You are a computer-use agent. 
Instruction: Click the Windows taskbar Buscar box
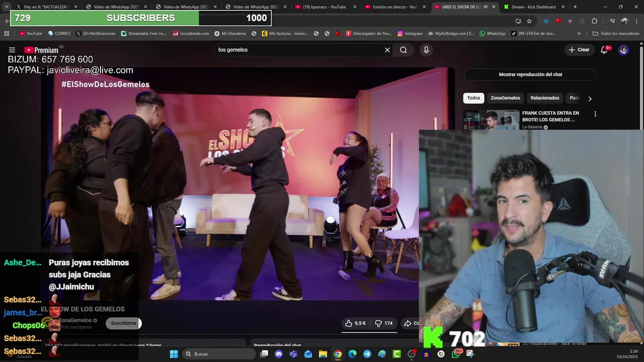coord(218,354)
